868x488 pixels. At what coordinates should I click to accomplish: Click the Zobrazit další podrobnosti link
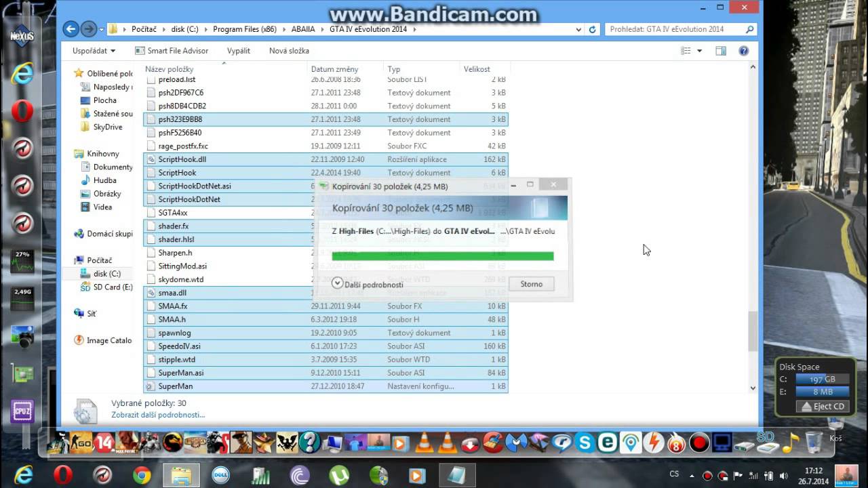pos(158,415)
